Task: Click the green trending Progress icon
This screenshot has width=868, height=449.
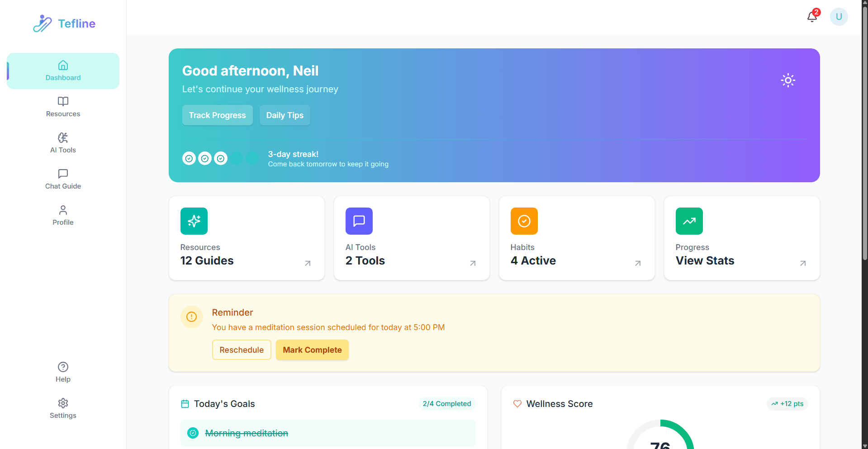Action: 689,221
